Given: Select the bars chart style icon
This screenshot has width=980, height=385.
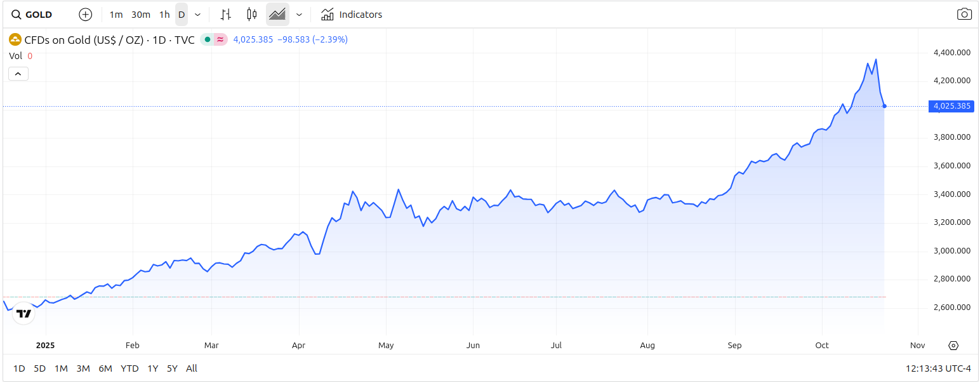Looking at the screenshot, I should 225,15.
